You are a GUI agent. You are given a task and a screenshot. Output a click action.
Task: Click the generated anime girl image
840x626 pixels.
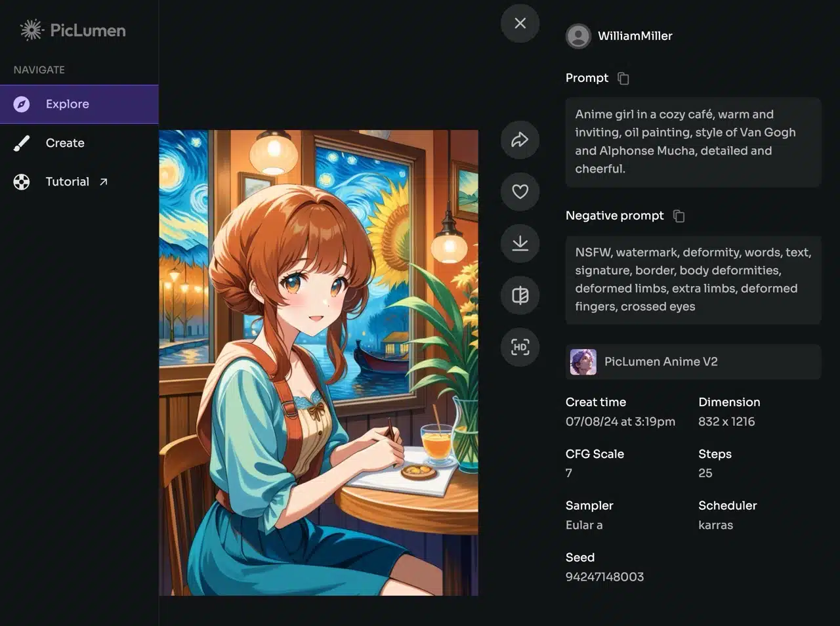click(318, 362)
